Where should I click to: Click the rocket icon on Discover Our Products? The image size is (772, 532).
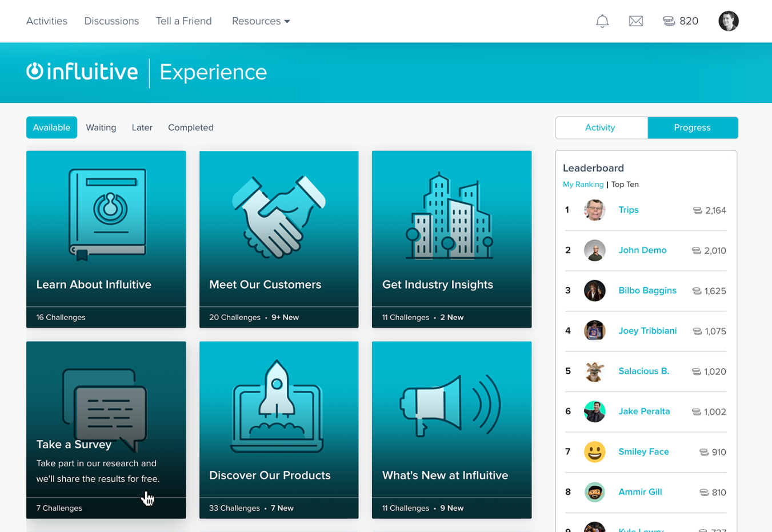coord(278,403)
